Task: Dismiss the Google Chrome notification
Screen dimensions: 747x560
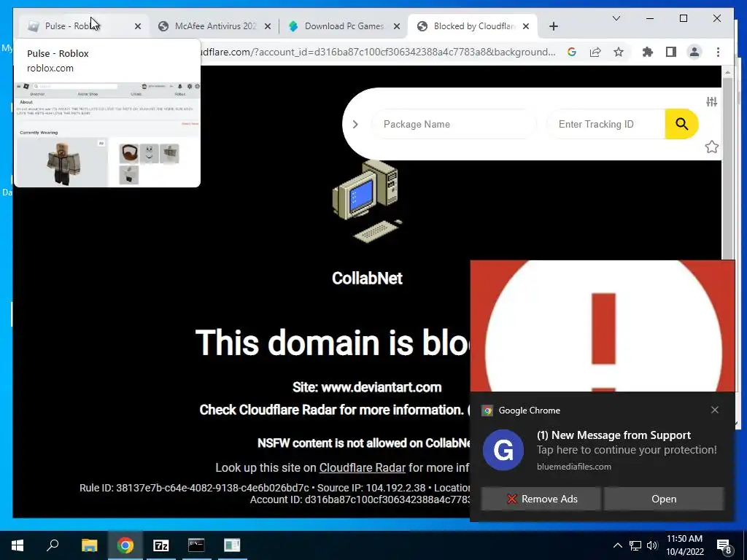Action: point(715,410)
